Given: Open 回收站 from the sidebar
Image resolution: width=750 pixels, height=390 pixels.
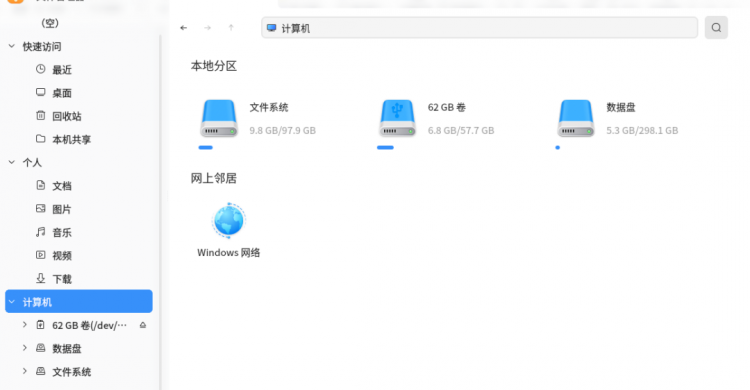Looking at the screenshot, I should coord(66,116).
